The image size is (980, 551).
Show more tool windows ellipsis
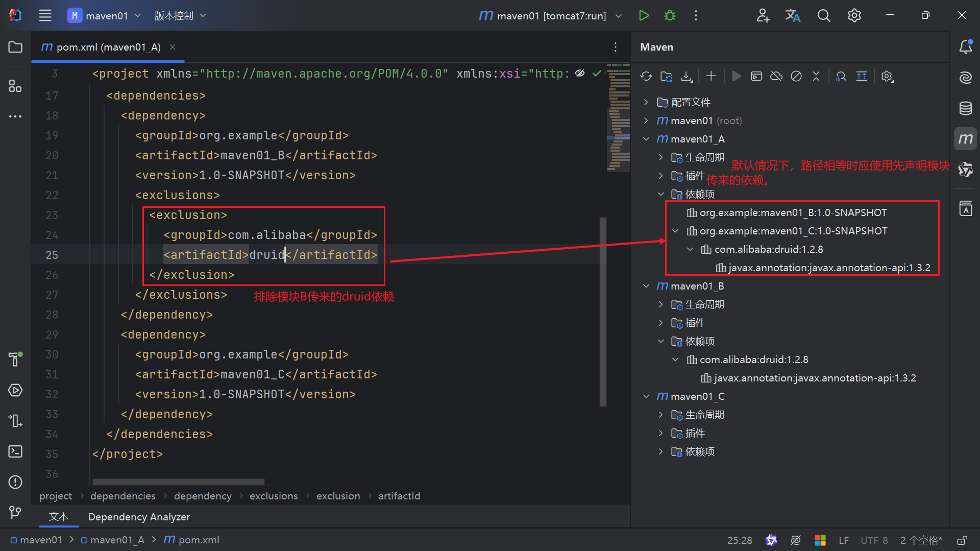click(x=15, y=116)
